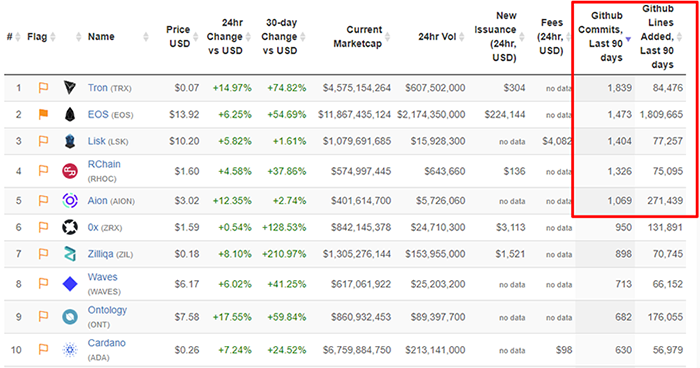This screenshot has width=700, height=368.
Task: Toggle the flag on the Cardano row
Action: pyautogui.click(x=43, y=349)
